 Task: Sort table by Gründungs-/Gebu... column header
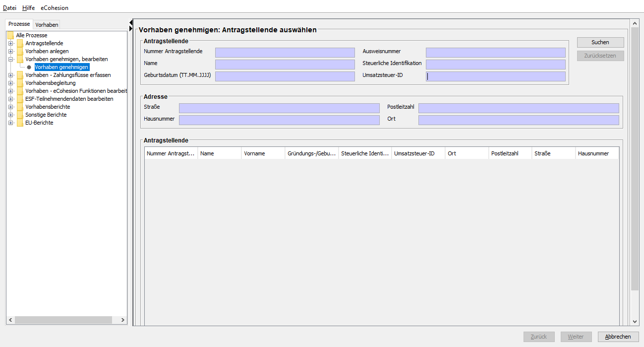pos(312,153)
